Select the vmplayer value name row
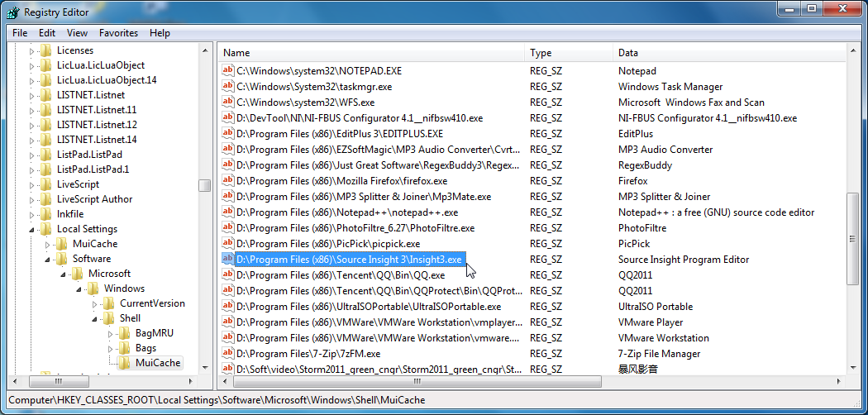 coord(379,322)
